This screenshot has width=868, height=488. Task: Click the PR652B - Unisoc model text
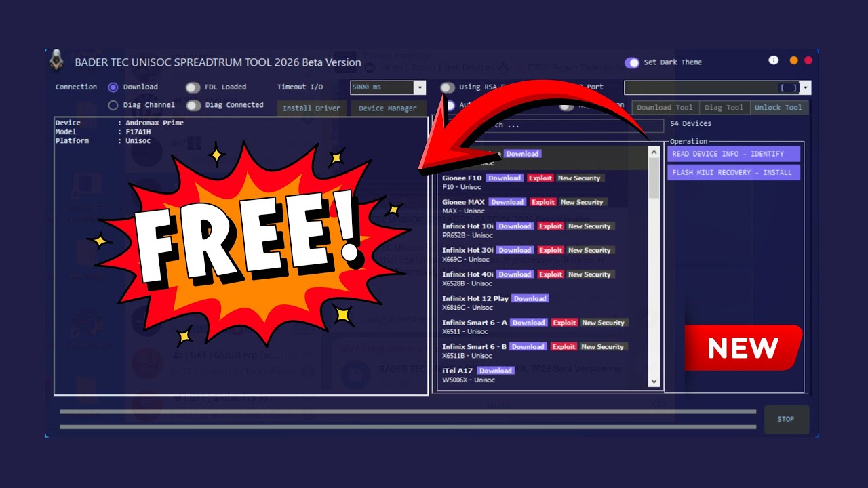pos(468,235)
